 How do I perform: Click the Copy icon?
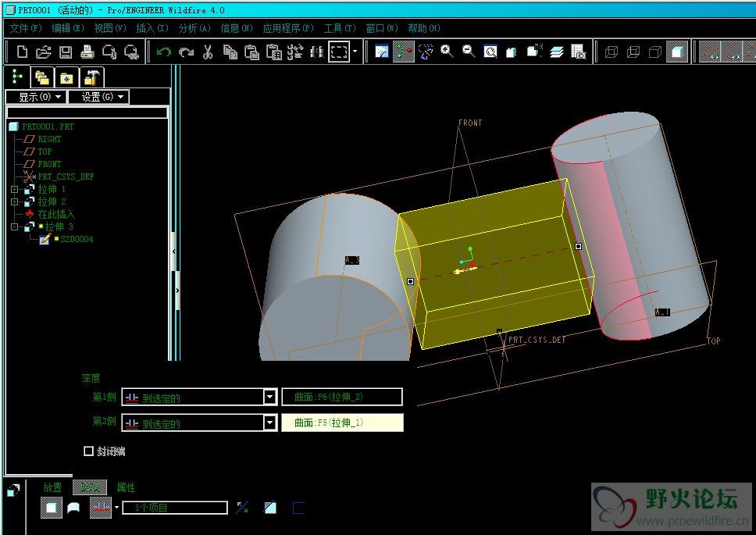tap(230, 52)
